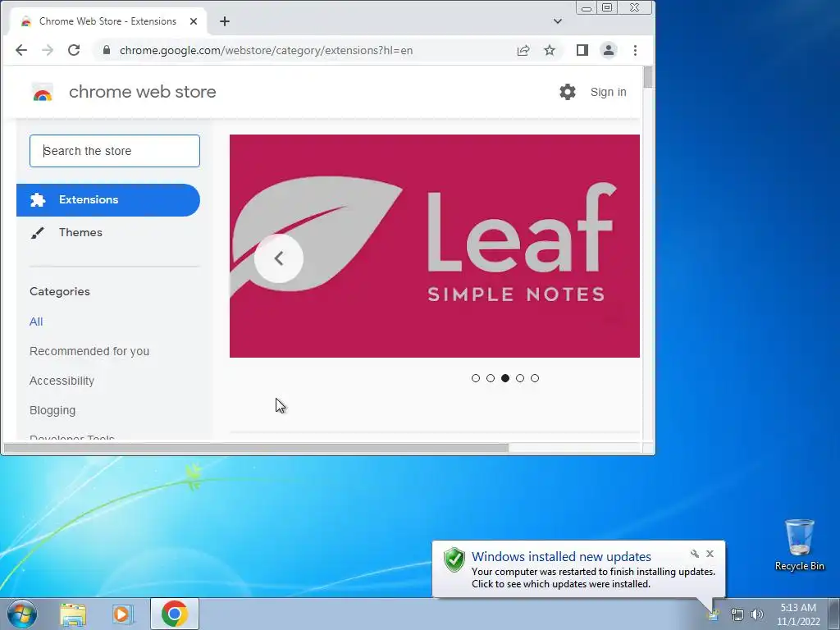Open notification options via wrench icon
Viewport: 840px width, 630px height.
pos(694,554)
